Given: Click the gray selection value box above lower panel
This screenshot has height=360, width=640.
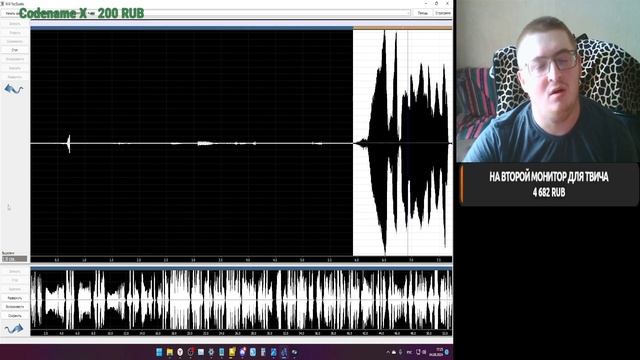Looking at the screenshot, I should 15,259.
